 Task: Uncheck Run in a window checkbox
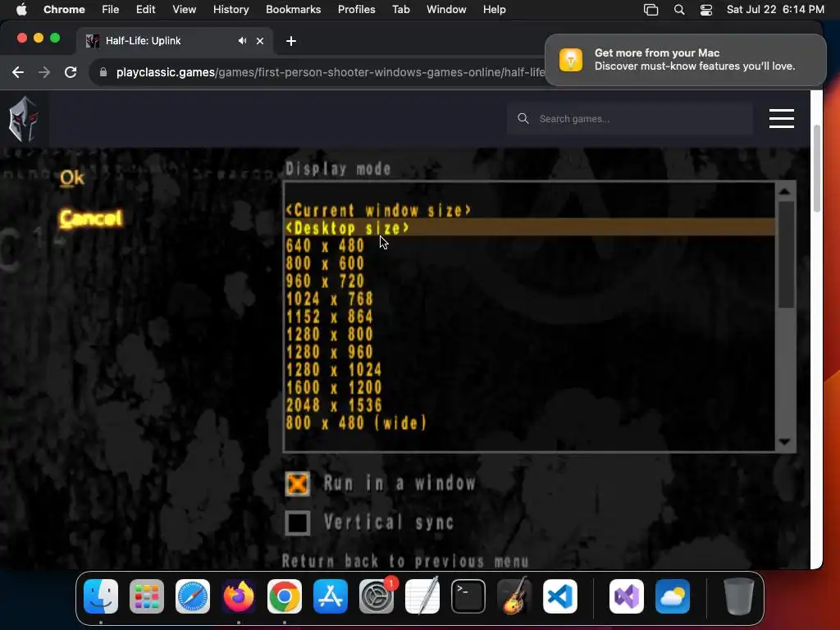point(297,484)
